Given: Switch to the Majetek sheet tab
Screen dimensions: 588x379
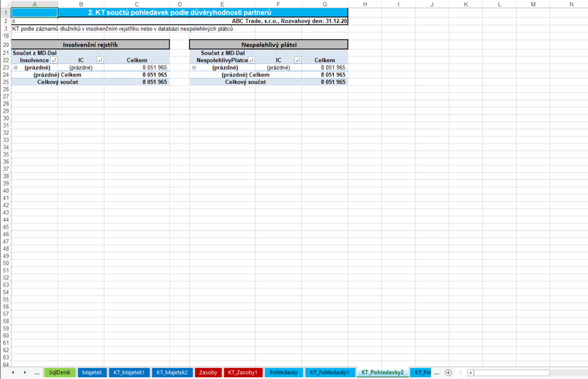Looking at the screenshot, I should click(92, 372).
